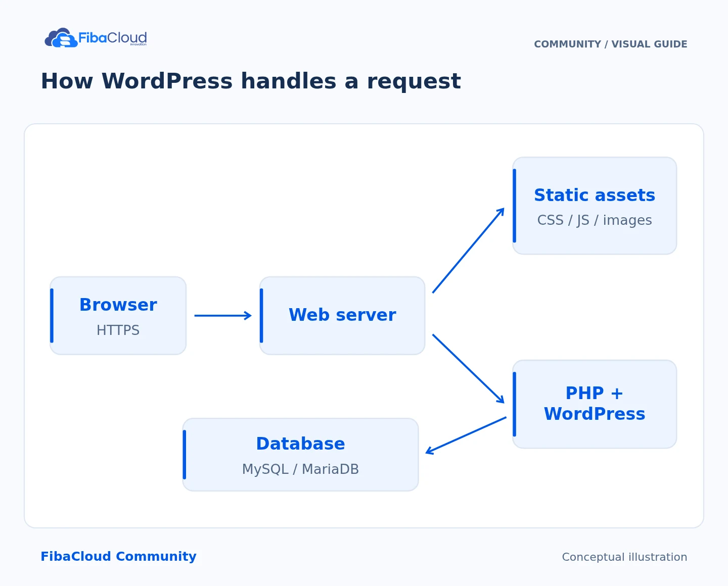
Task: Click the FibaCloud logo
Action: [96, 38]
